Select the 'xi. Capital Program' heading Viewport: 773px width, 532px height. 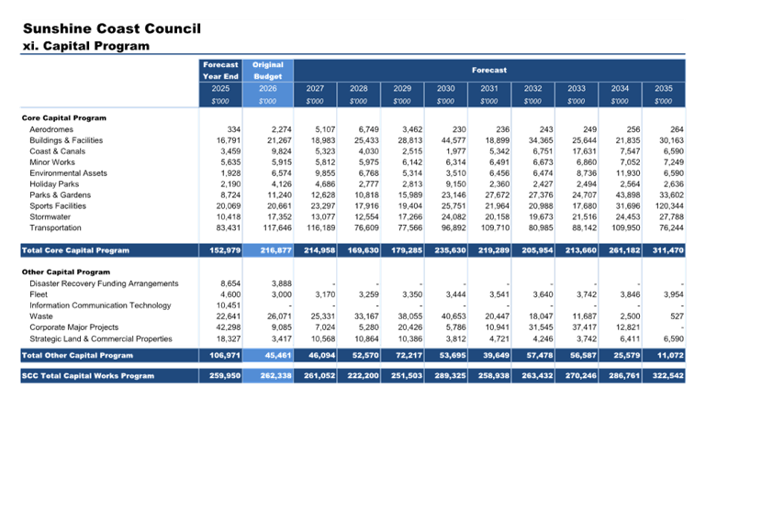pos(85,45)
